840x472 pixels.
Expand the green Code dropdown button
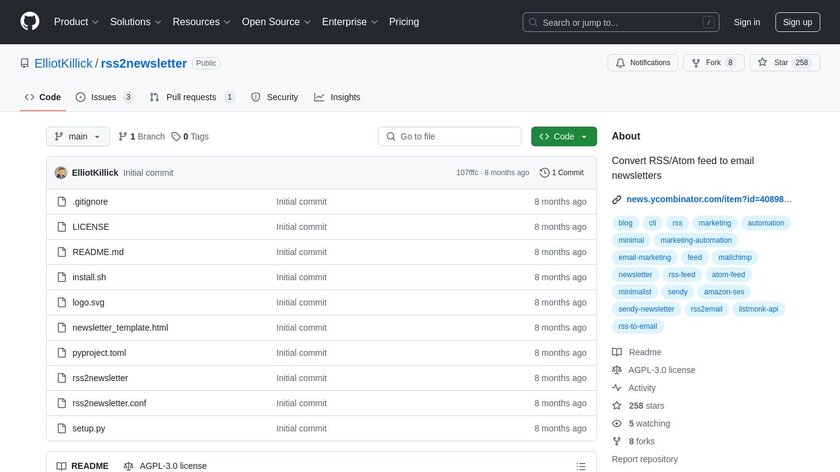(x=564, y=136)
